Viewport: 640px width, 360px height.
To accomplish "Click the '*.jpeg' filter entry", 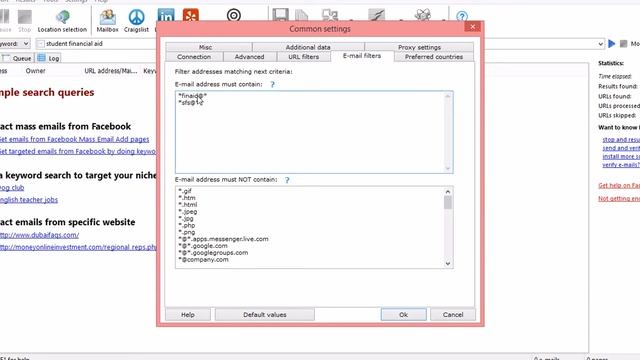I will coord(188,211).
